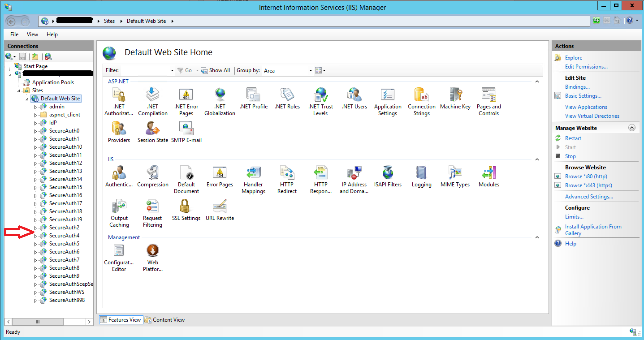Open the Default Document feature
Screen dimensions: 644x340
186,180
